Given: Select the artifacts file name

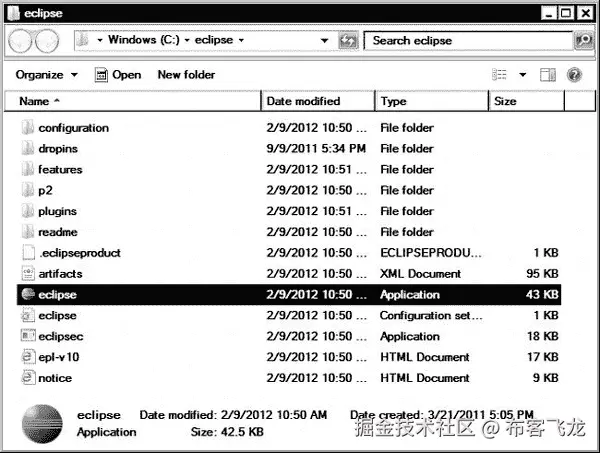Looking at the screenshot, I should (60, 274).
